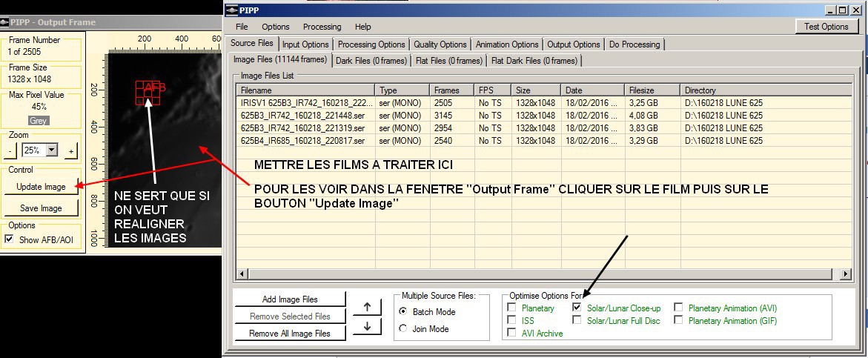
Task: Switch to Output Options tab
Action: click(574, 44)
